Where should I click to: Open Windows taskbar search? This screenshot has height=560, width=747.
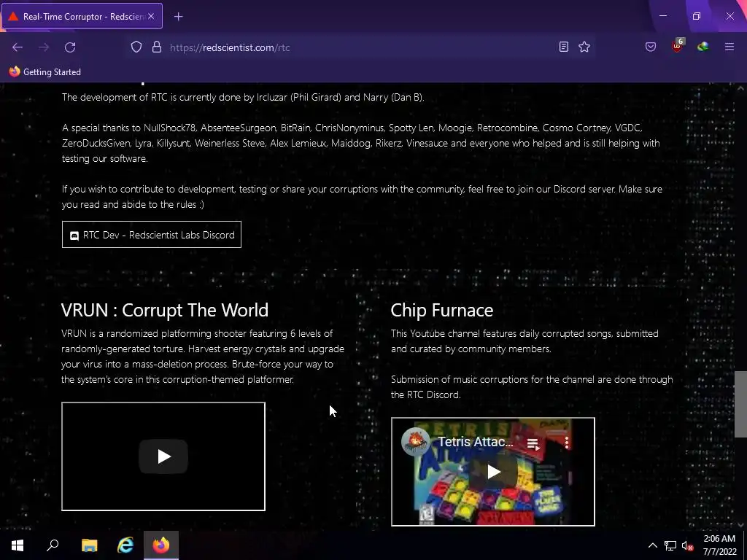pyautogui.click(x=53, y=545)
